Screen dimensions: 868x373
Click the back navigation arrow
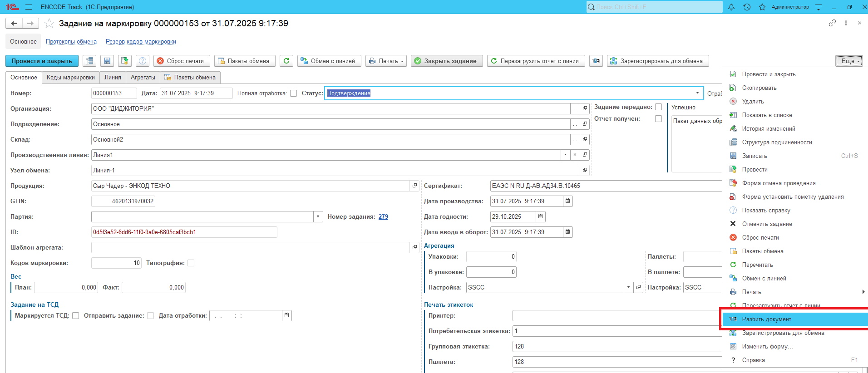coord(14,23)
